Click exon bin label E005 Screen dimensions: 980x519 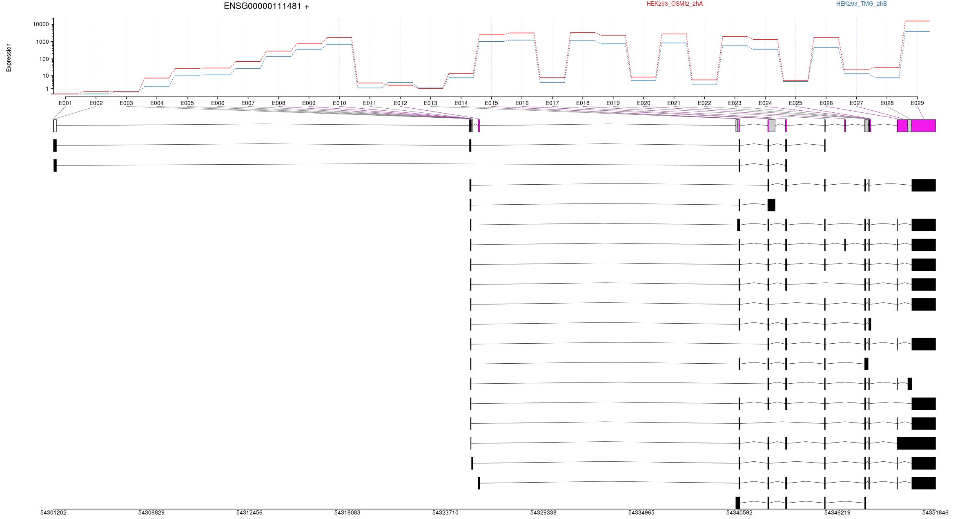[x=187, y=103]
